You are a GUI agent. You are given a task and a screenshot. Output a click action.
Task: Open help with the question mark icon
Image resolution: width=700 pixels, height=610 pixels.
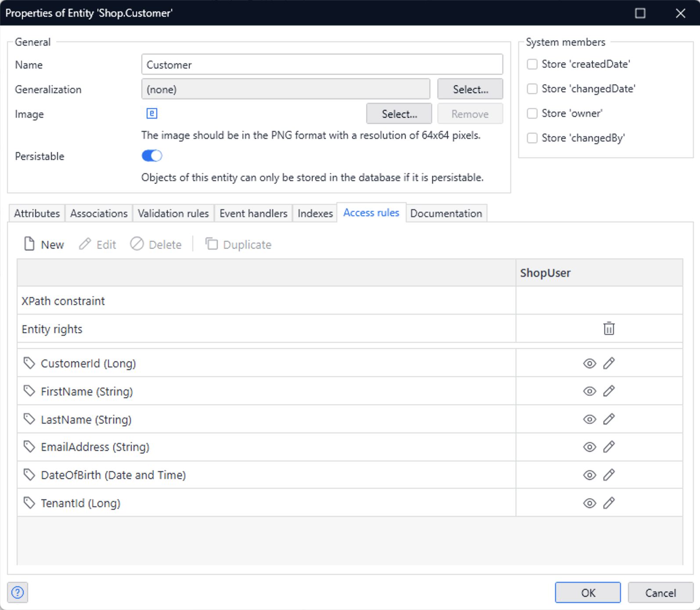(18, 592)
